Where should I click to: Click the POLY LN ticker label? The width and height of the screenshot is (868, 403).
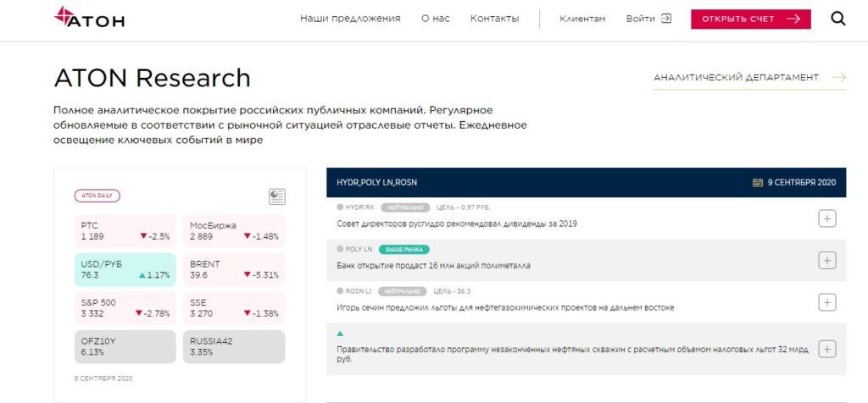[x=359, y=249]
